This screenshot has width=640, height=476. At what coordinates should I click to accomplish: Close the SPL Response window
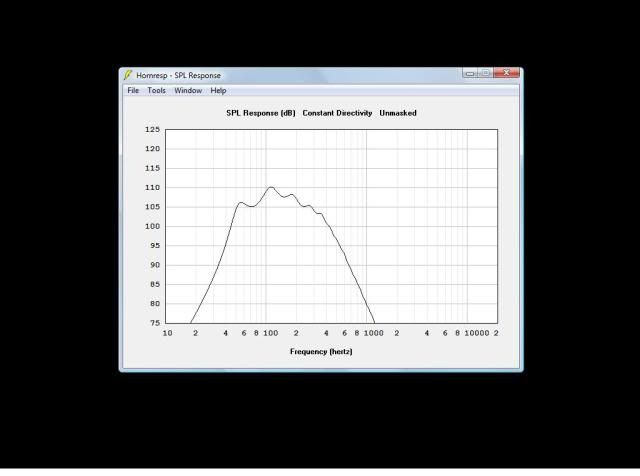pyautogui.click(x=507, y=73)
